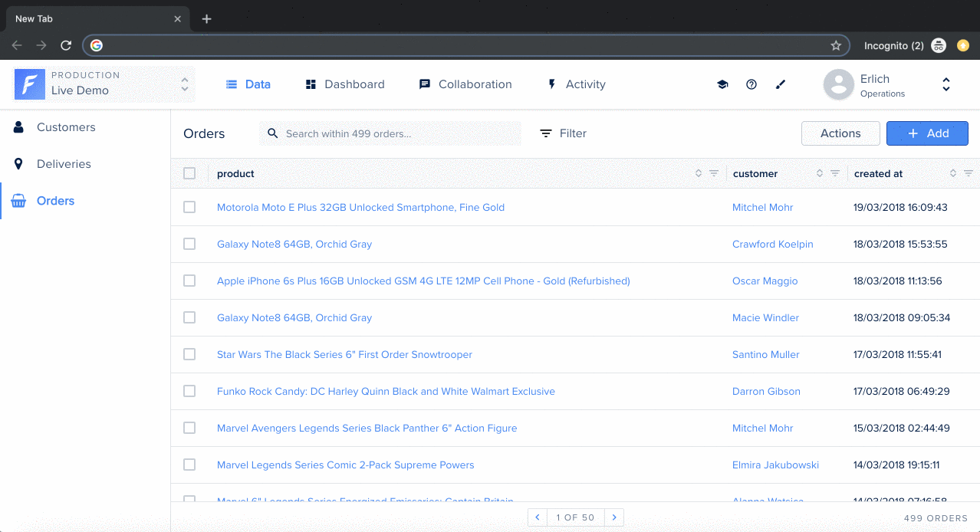Go to the previous page arrow
This screenshot has width=980, height=532.
point(538,517)
